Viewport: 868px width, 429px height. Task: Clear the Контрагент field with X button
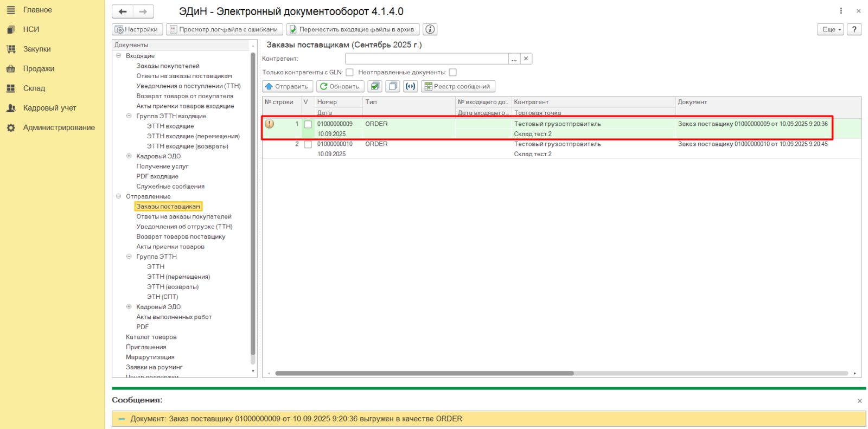pos(526,59)
